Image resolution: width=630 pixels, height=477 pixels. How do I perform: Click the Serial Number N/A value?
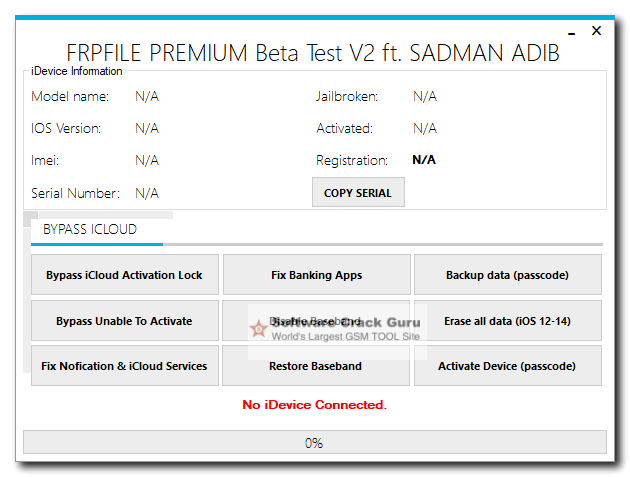coord(147,193)
